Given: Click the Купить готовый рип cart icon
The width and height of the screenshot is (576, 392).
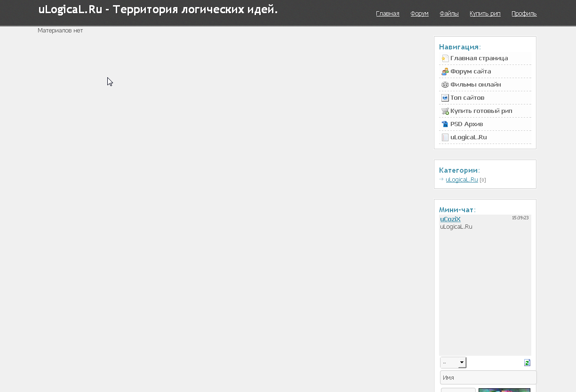Looking at the screenshot, I should click(x=445, y=111).
